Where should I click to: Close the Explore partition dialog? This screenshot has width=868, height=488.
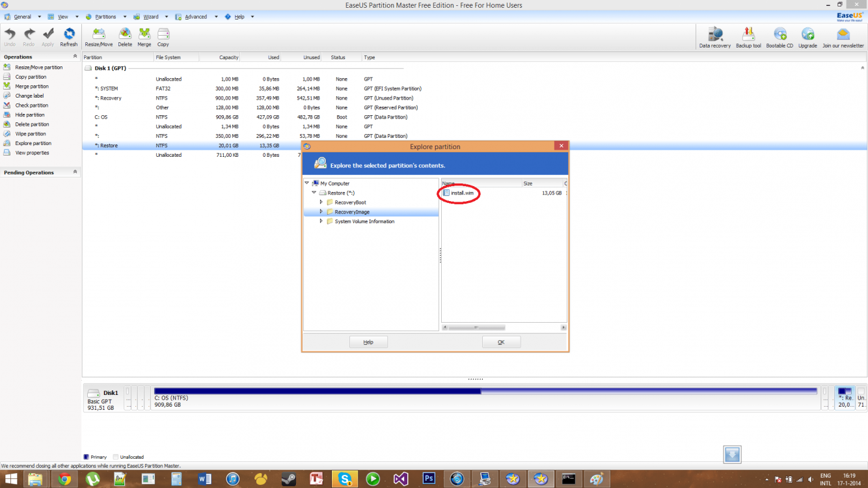[562, 146]
